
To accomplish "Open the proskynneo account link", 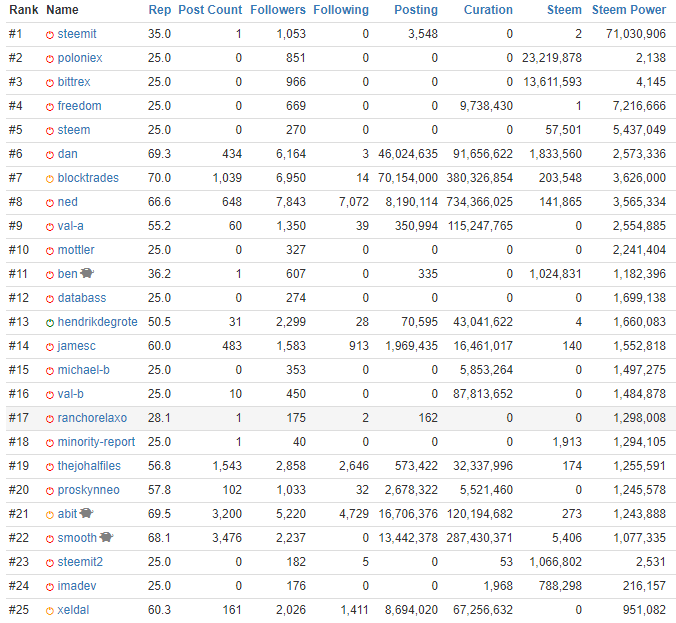I will 88,490.
